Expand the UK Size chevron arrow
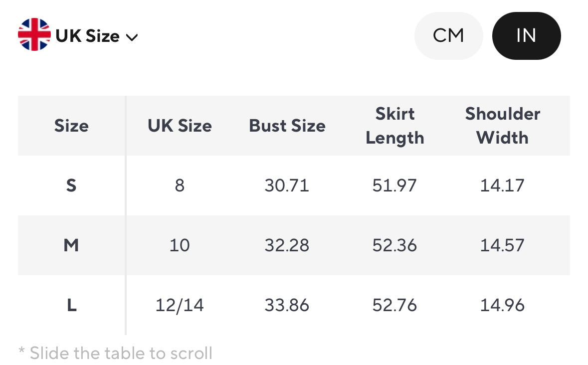This screenshot has height=365, width=588. pyautogui.click(x=132, y=37)
